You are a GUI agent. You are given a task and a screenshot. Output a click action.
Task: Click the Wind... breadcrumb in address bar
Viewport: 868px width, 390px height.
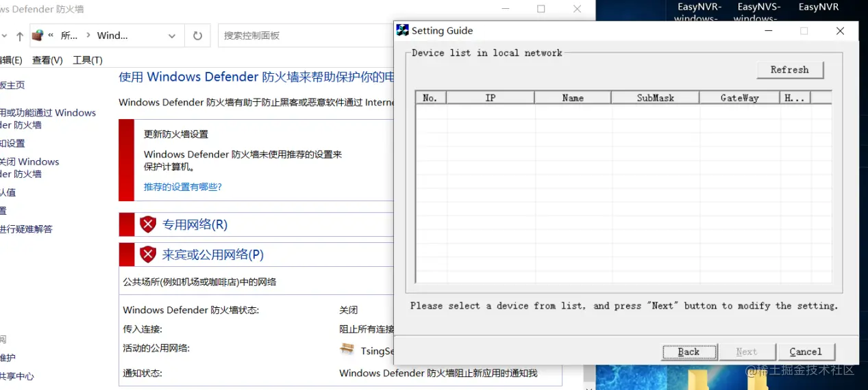coord(112,36)
